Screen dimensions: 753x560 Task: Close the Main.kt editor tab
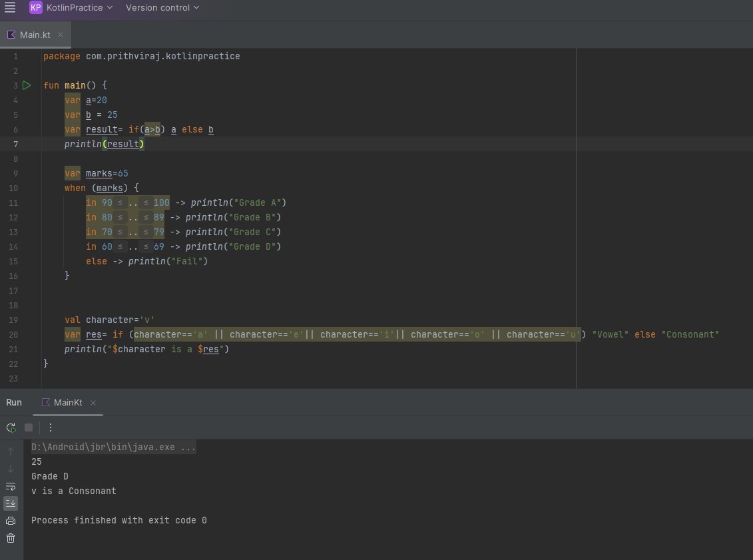[x=61, y=35]
